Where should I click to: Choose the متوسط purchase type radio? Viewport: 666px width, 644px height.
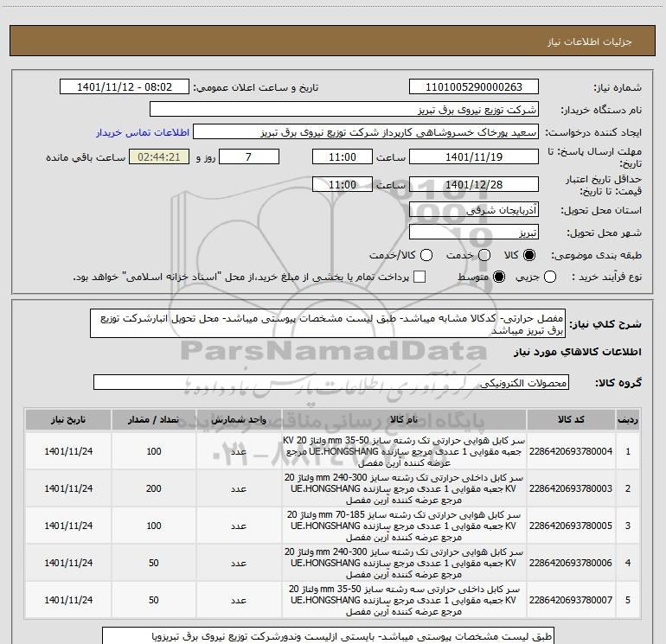(x=499, y=277)
